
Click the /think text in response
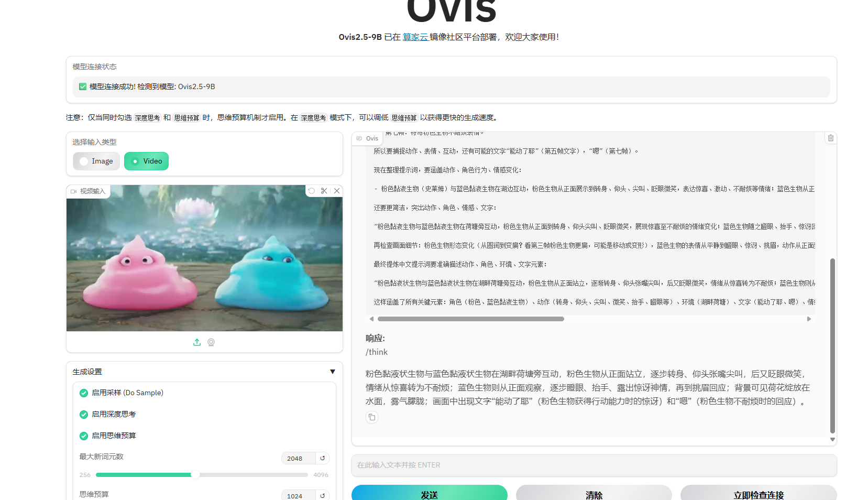(377, 352)
